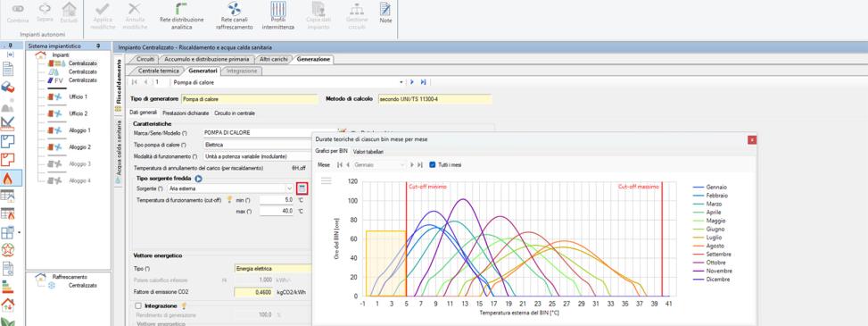This screenshot has height=326, width=868.
Task: Click the Separa ribbon button
Action: pos(45,13)
